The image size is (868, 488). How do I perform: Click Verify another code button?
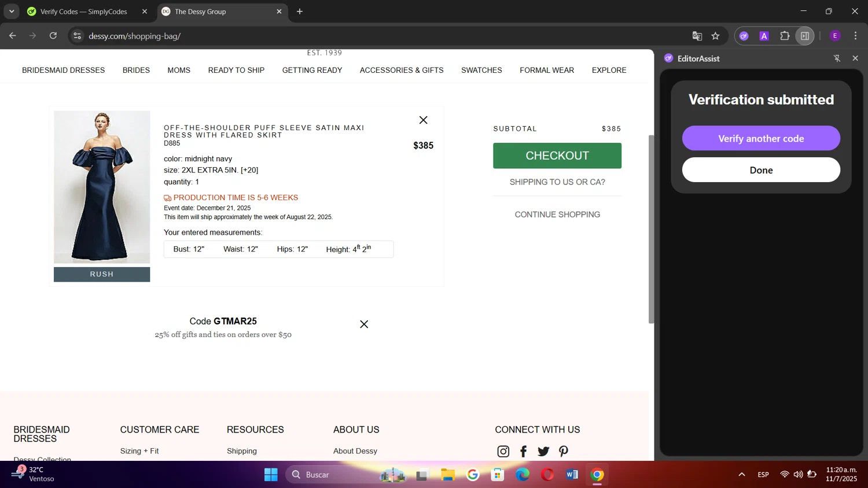[x=761, y=138]
